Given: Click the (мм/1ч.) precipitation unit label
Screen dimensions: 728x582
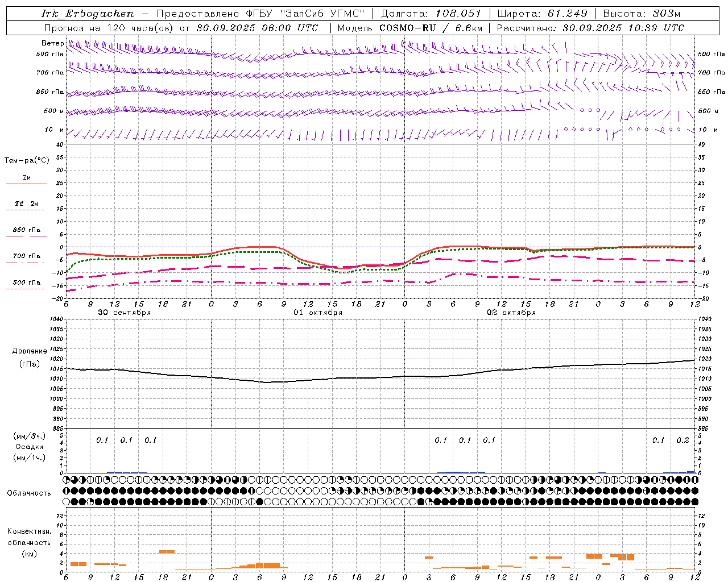Looking at the screenshot, I should click(30, 458).
